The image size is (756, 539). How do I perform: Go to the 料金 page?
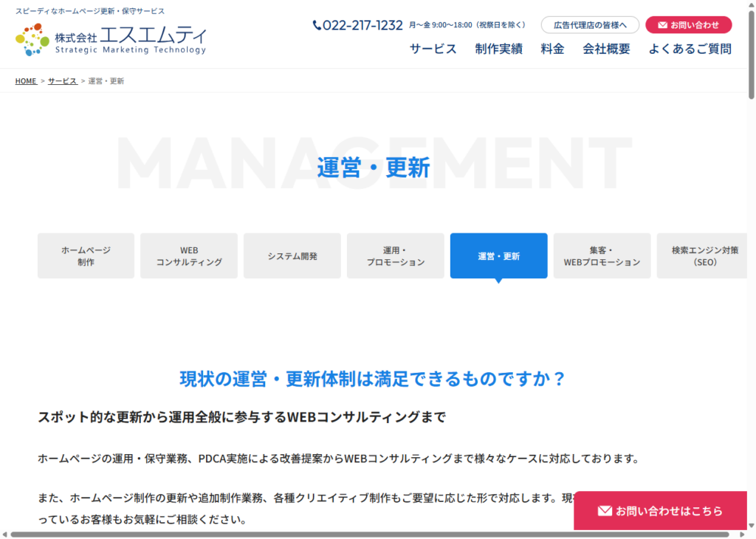[552, 49]
